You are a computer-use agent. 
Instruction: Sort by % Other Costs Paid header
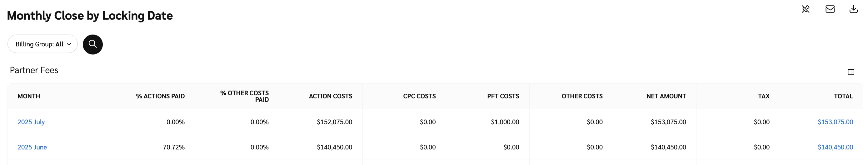(245, 97)
